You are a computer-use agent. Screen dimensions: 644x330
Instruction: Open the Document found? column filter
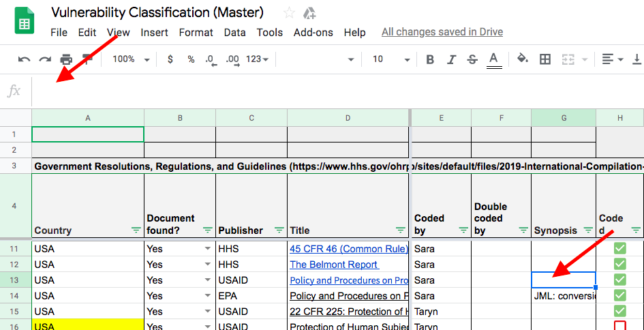click(208, 230)
